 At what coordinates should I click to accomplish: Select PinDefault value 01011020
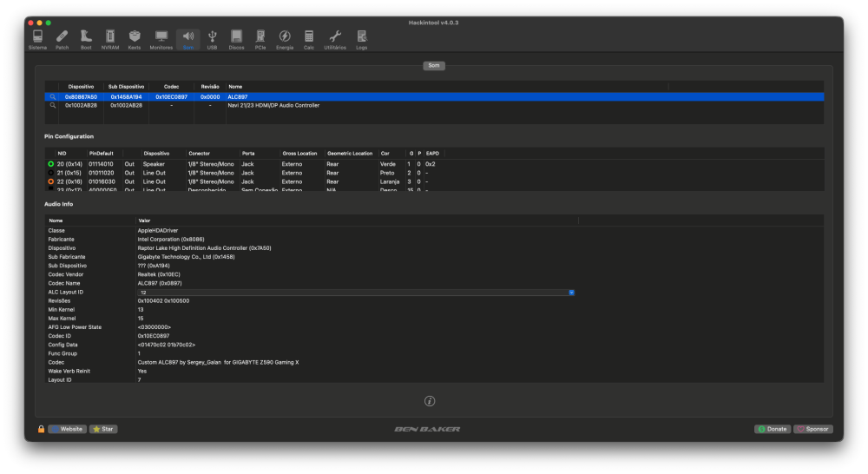pos(101,173)
